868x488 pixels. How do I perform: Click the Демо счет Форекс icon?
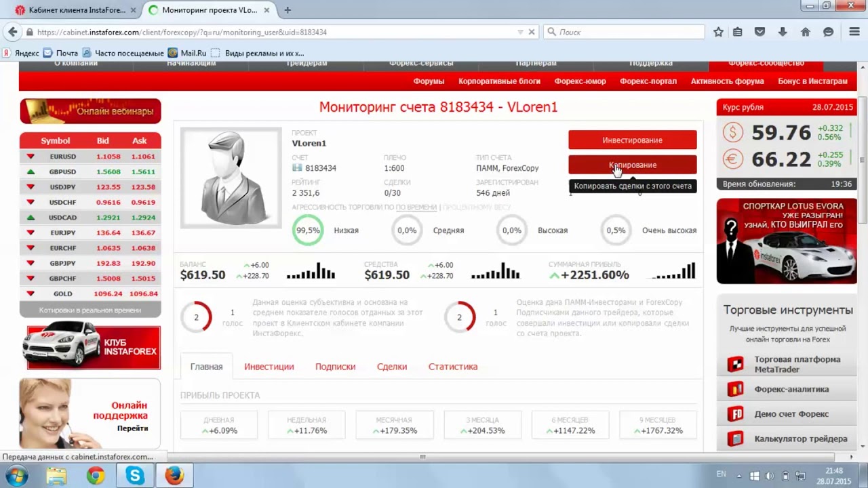click(735, 414)
